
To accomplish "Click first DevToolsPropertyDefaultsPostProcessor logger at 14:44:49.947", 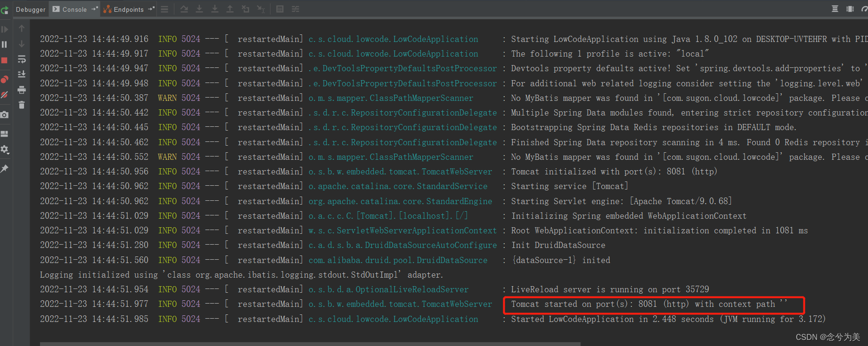I will (402, 68).
